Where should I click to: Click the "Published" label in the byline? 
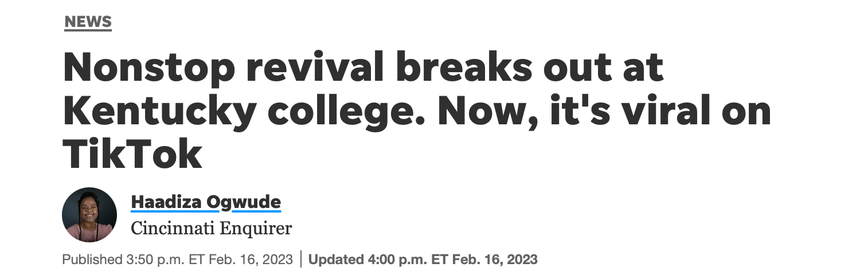tap(92, 260)
